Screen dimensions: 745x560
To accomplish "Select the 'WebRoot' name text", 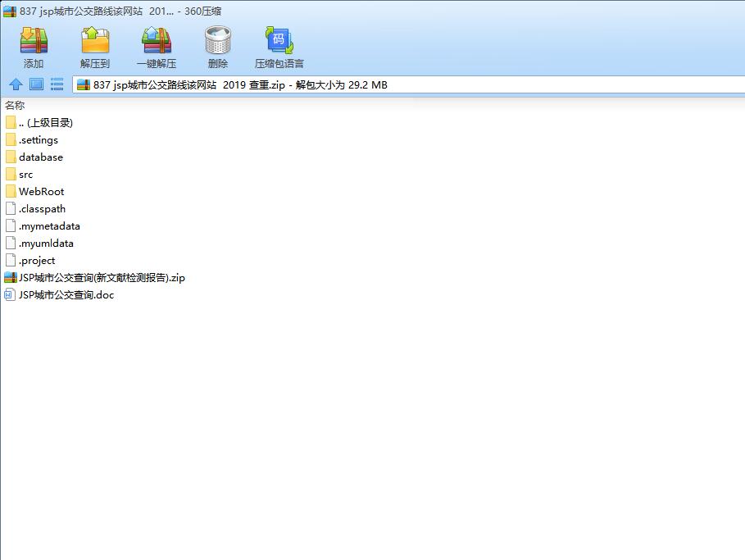I will (41, 192).
